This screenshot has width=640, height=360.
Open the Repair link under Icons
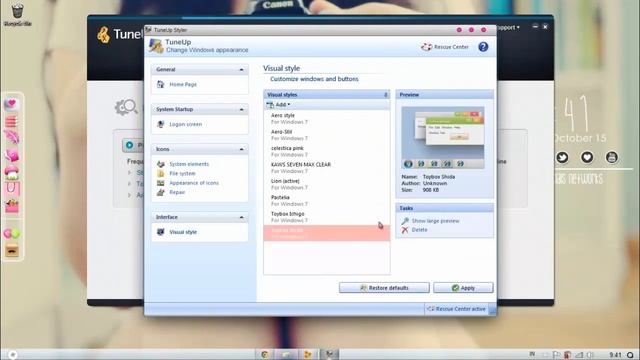click(x=177, y=192)
